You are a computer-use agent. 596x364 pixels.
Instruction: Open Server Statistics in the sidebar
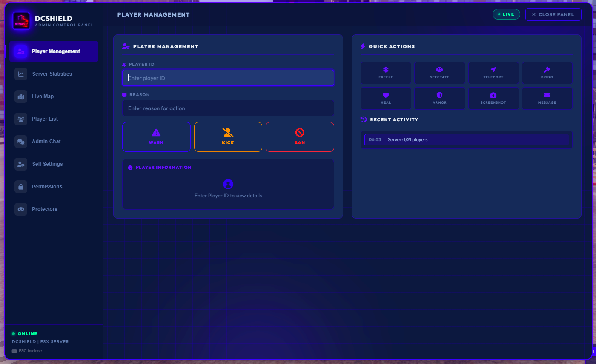click(x=54, y=74)
